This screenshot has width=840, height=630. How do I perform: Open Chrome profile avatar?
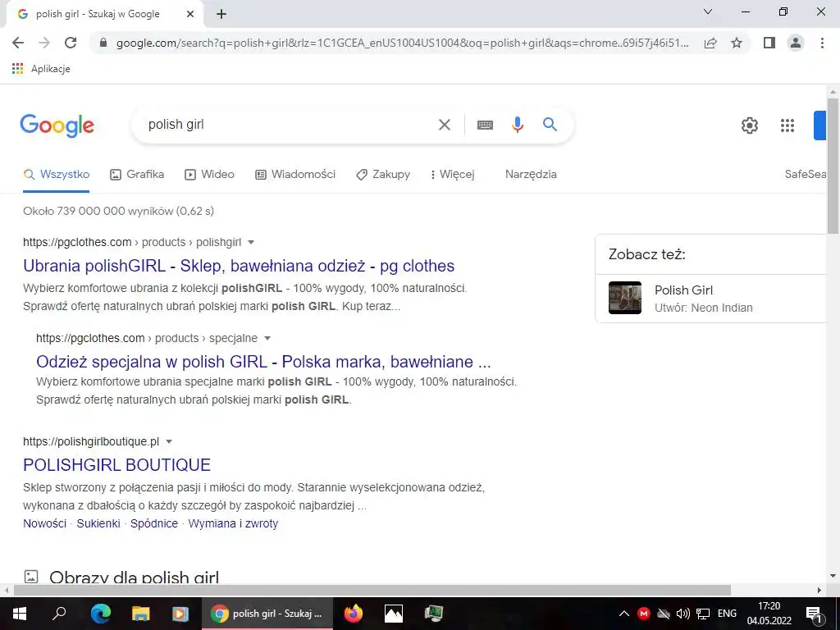[x=796, y=43]
